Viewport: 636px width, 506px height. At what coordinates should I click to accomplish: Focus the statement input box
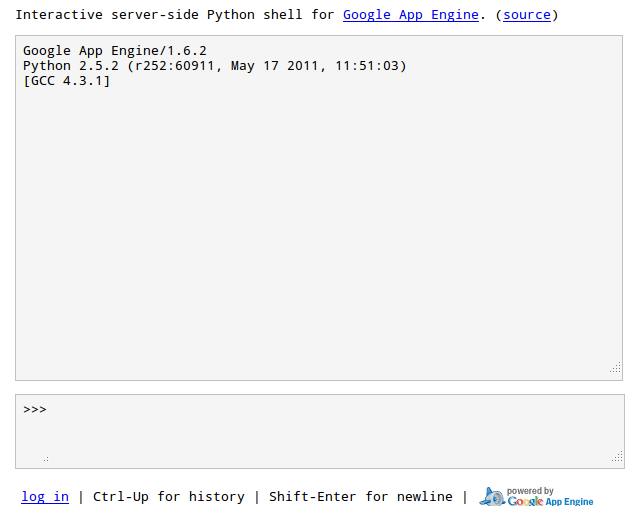click(x=320, y=431)
